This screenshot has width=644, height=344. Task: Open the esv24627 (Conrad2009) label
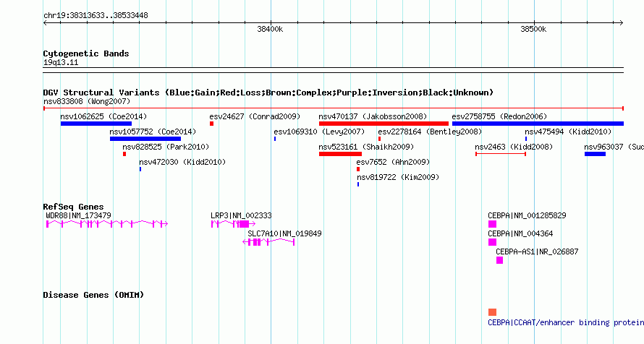(255, 116)
